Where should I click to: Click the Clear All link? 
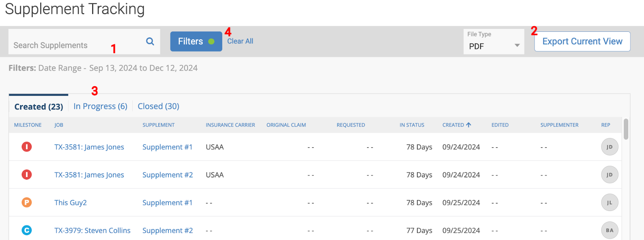click(x=240, y=41)
